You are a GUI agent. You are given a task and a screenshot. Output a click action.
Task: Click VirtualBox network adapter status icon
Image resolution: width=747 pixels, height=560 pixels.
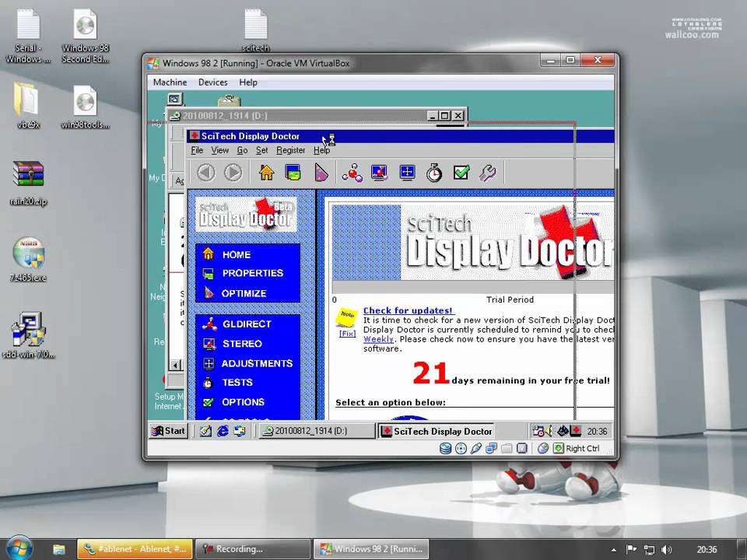[x=491, y=449]
